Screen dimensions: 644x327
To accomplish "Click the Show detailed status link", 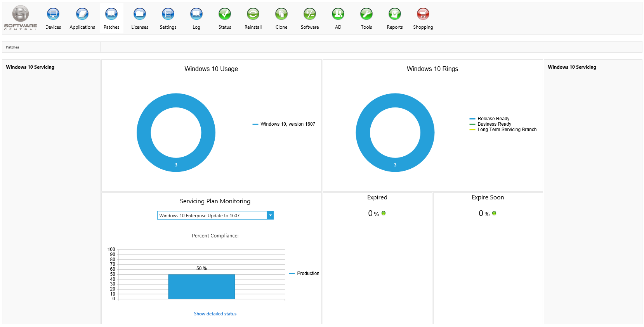I will (x=215, y=314).
